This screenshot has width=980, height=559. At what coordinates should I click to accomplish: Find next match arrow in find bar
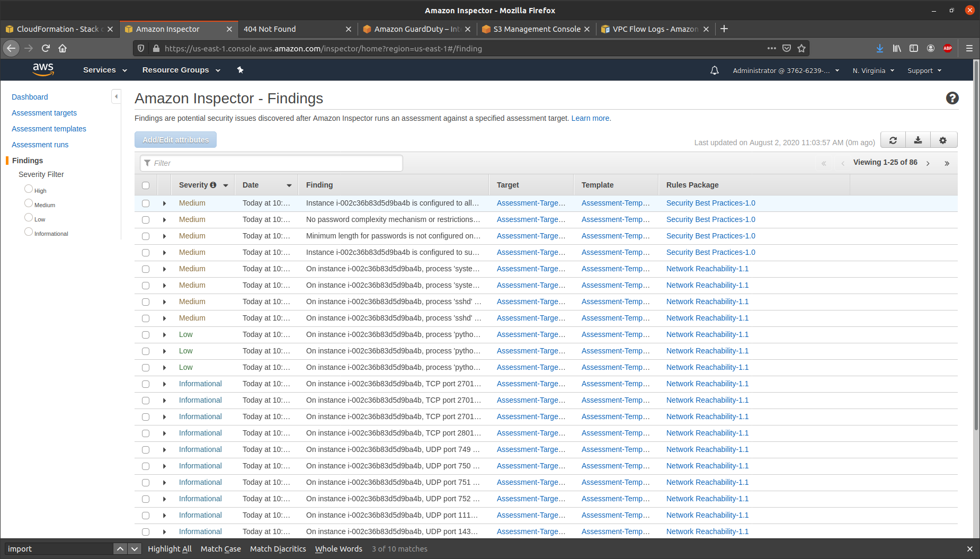(135, 549)
